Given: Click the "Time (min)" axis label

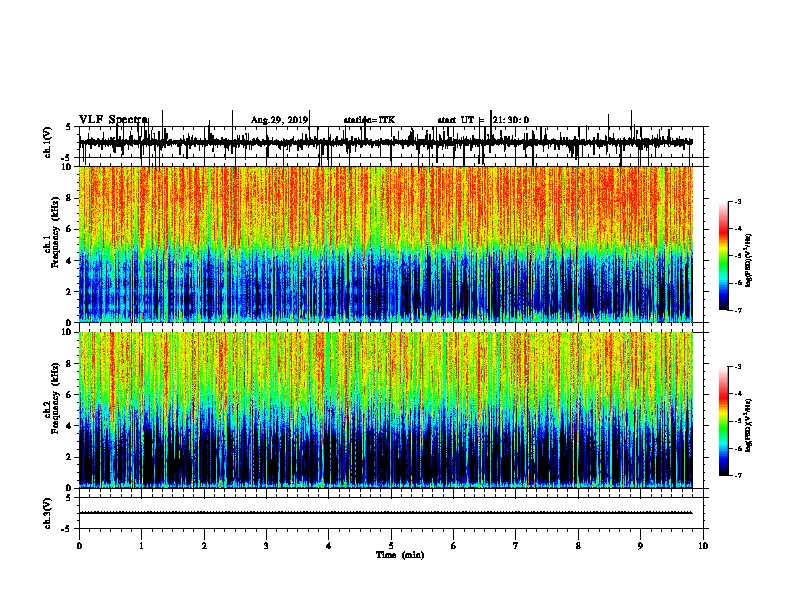Looking at the screenshot, I should tap(400, 555).
